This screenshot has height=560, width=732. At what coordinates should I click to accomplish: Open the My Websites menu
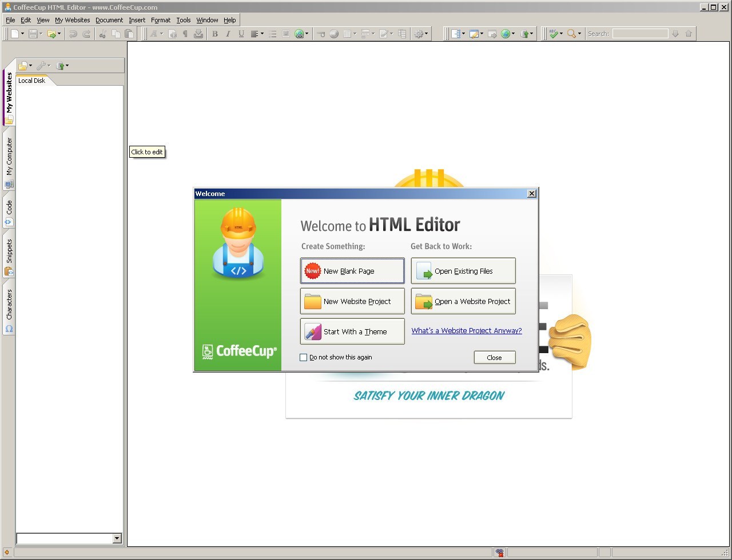pyautogui.click(x=72, y=20)
